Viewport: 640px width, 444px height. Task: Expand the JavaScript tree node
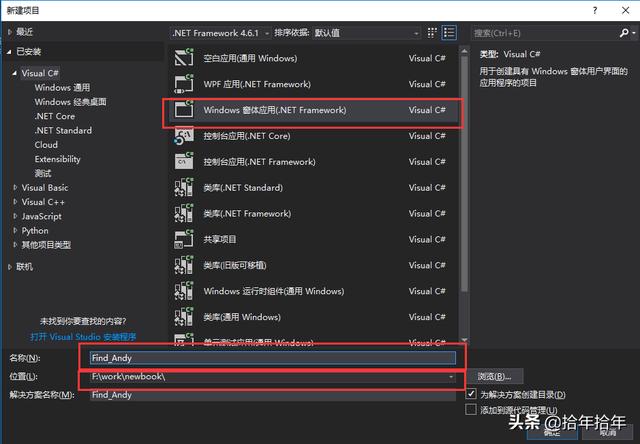click(x=15, y=216)
